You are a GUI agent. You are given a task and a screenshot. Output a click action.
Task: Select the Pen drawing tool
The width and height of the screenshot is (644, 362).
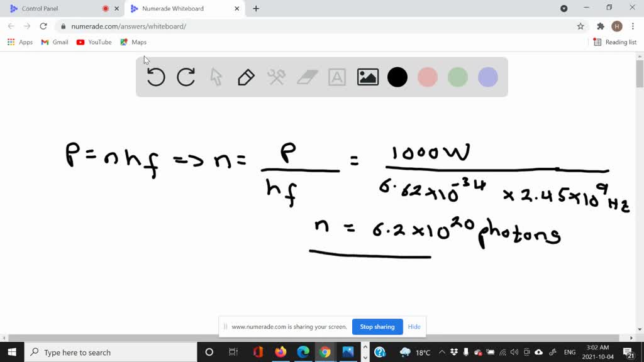[x=245, y=77]
